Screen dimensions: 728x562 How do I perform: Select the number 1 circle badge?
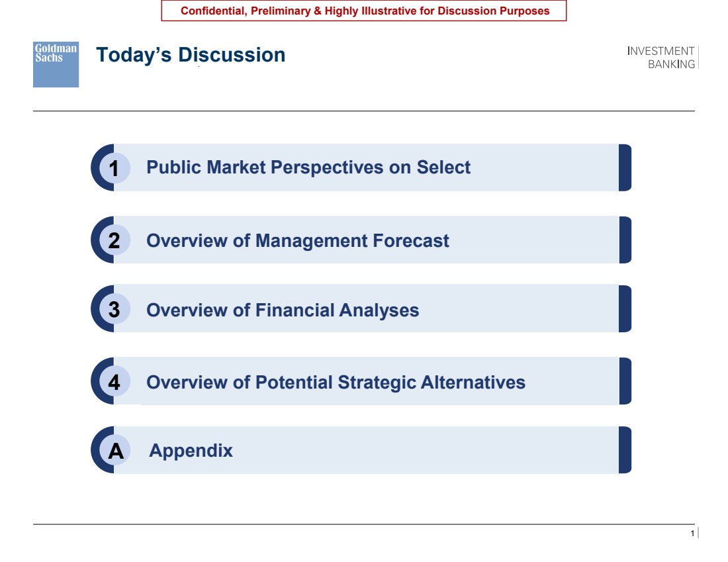[x=114, y=167]
